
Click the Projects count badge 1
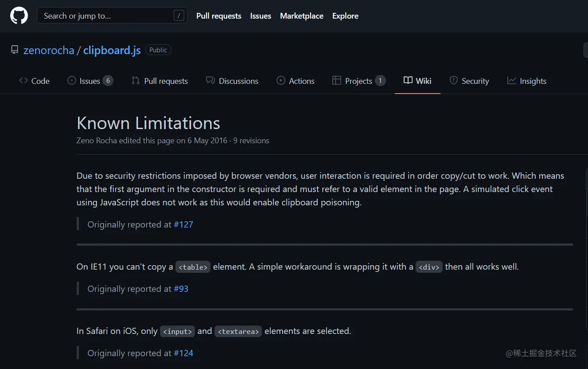[x=380, y=81]
